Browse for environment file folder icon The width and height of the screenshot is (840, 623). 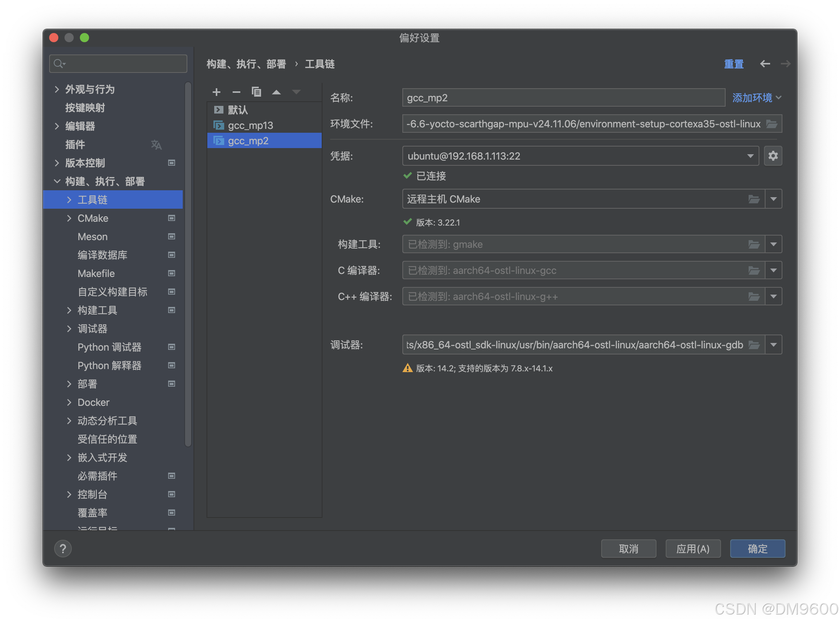coord(772,124)
